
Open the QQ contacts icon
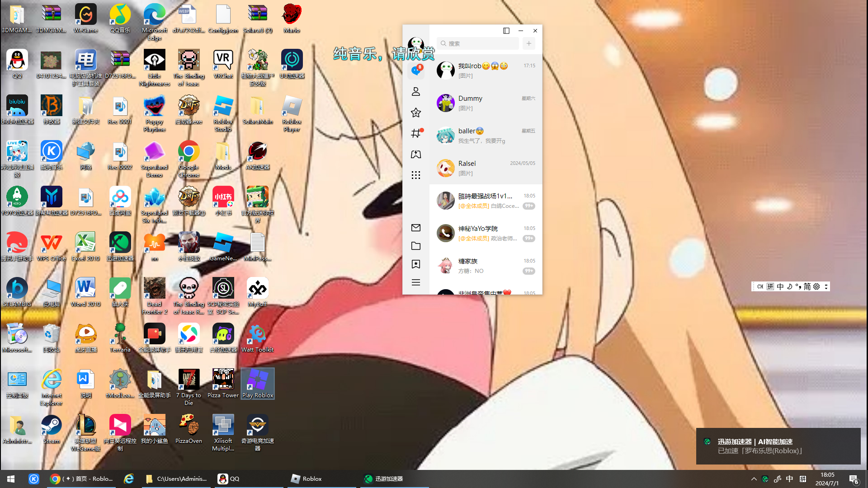(416, 92)
